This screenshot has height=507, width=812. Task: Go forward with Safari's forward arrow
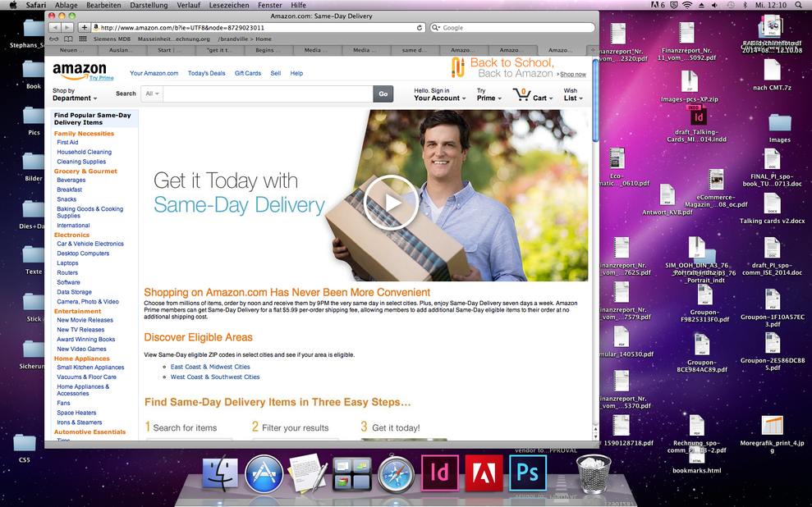pyautogui.click(x=67, y=27)
